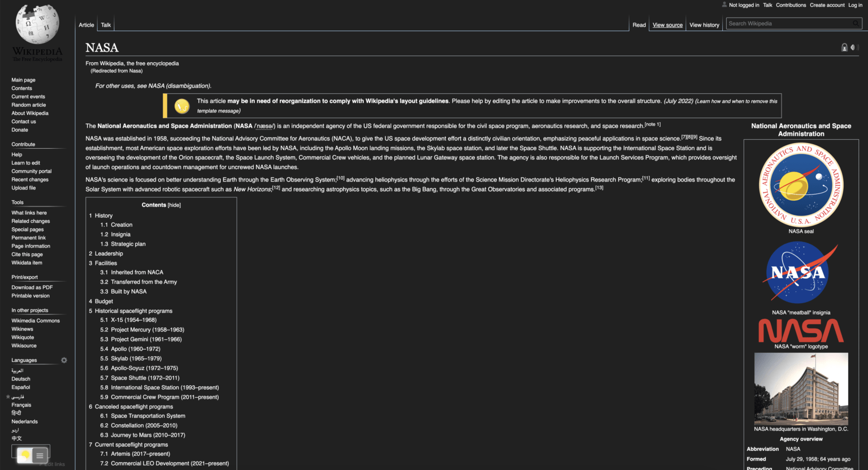Viewport: 868px width, 470px height.
Task: Open NASA (disambiguation) link
Action: point(179,86)
